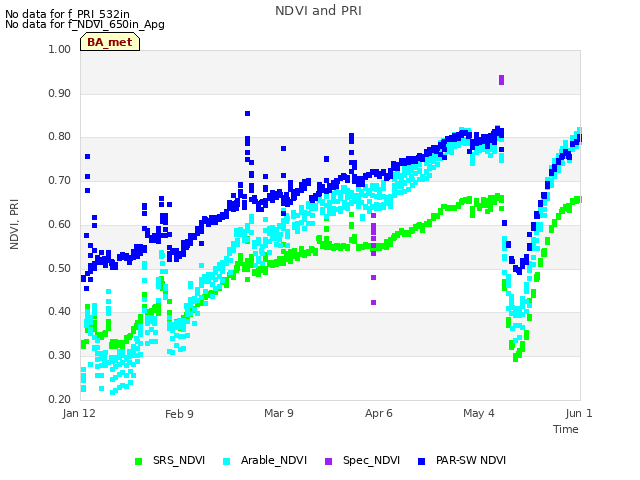The image size is (640, 480).
Task: Click the Mar 9 x-axis tick label
Action: click(279, 413)
